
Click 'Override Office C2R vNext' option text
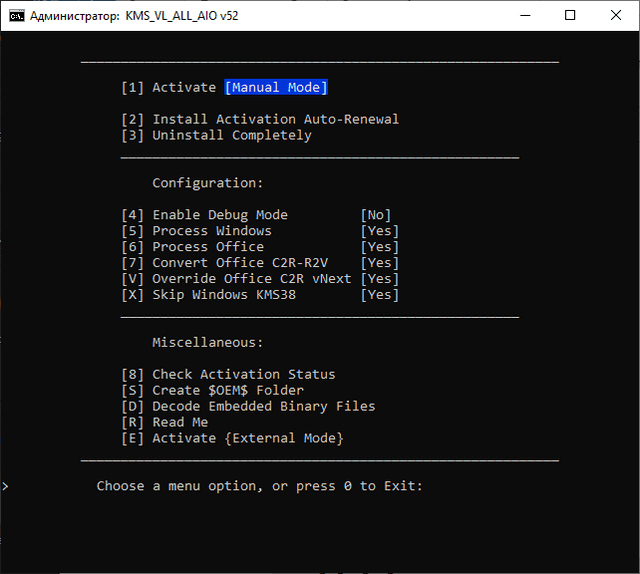pyautogui.click(x=252, y=279)
